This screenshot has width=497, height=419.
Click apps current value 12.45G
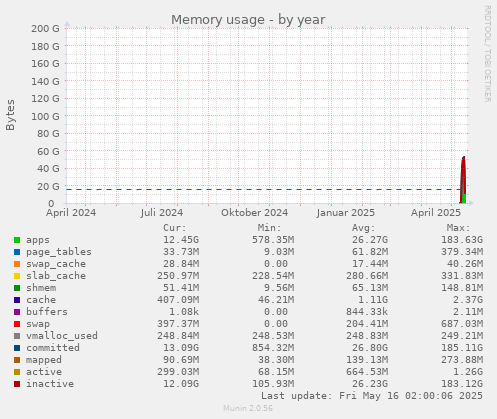pyautogui.click(x=181, y=240)
